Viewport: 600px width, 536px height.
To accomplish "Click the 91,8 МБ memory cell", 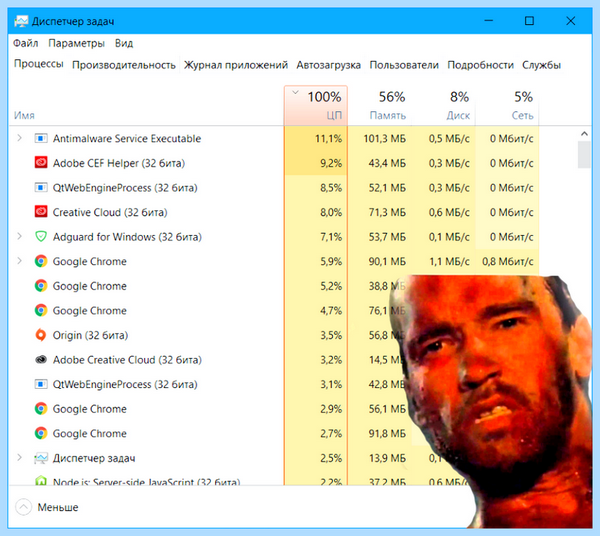I will [x=380, y=433].
